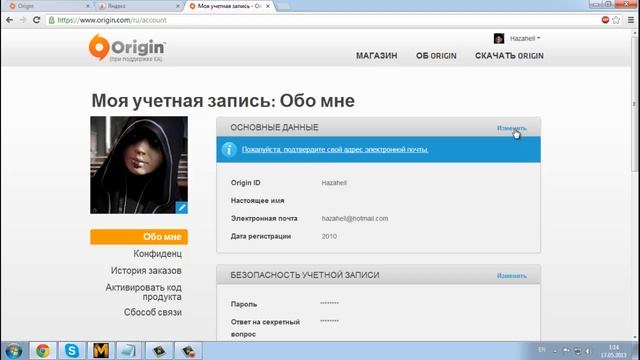
Task: Click the email hazahell@hotmail.com text
Action: 355,218
